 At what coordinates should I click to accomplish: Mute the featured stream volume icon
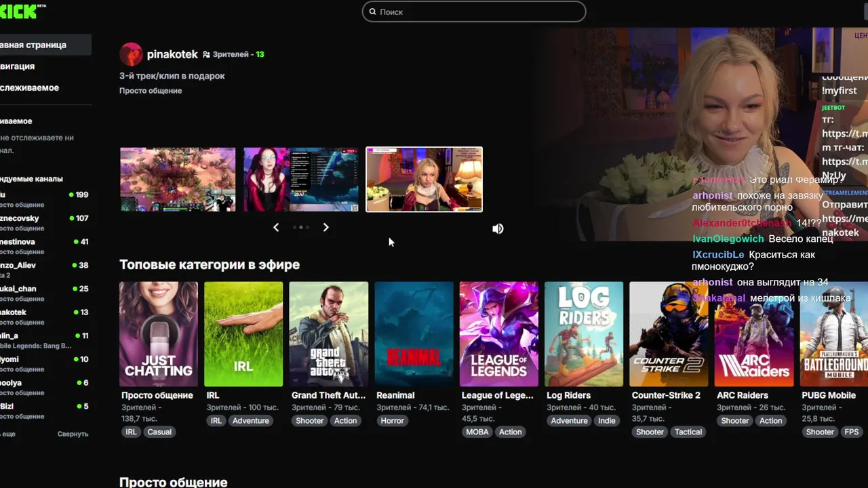pos(498,229)
